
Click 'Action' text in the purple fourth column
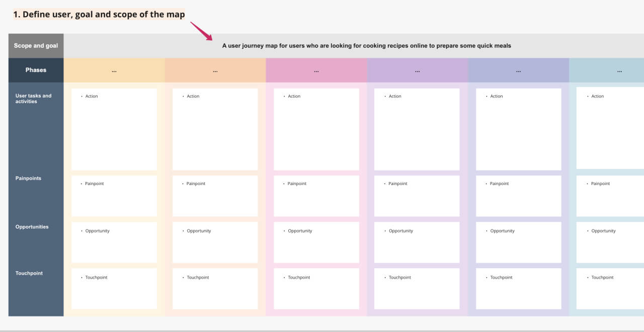point(395,96)
